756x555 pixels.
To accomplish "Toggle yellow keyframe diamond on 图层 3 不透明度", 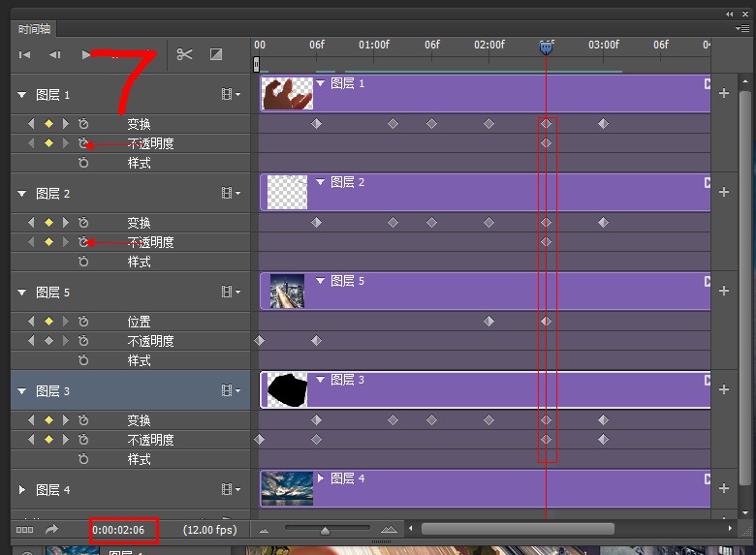I will [x=48, y=440].
